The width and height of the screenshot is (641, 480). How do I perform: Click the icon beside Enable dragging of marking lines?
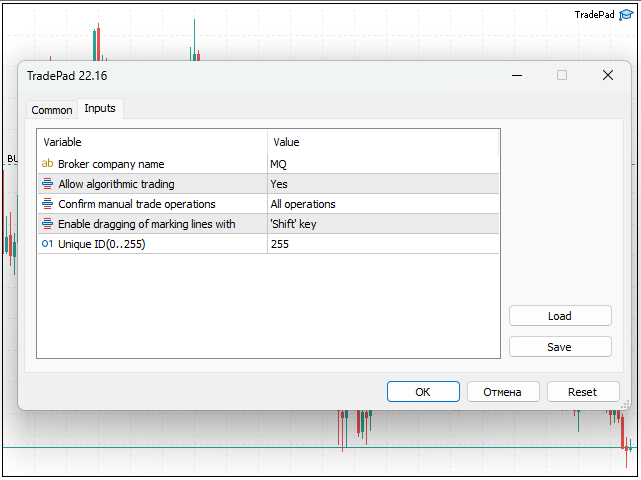[47, 224]
